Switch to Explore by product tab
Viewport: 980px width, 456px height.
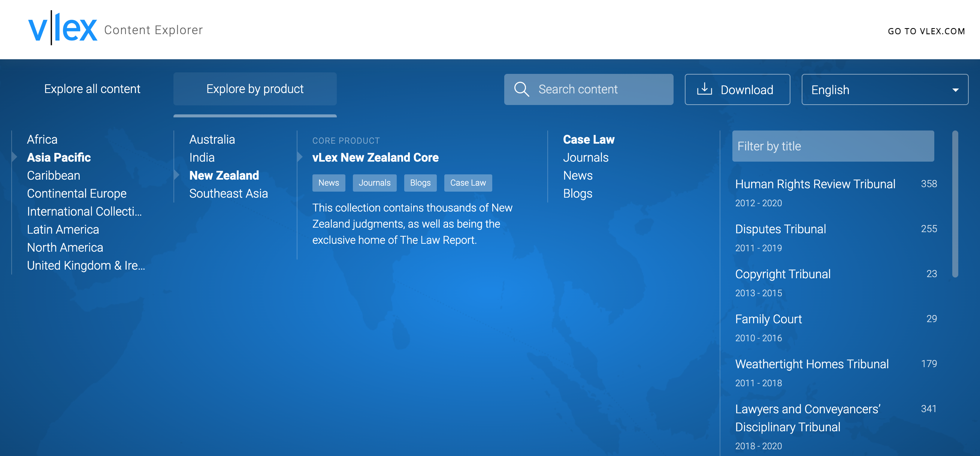click(x=255, y=89)
